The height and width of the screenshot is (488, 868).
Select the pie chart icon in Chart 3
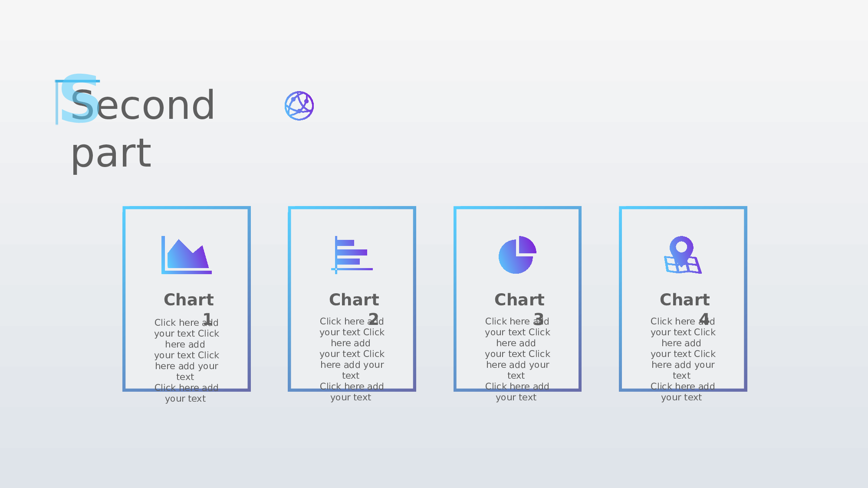pos(517,255)
